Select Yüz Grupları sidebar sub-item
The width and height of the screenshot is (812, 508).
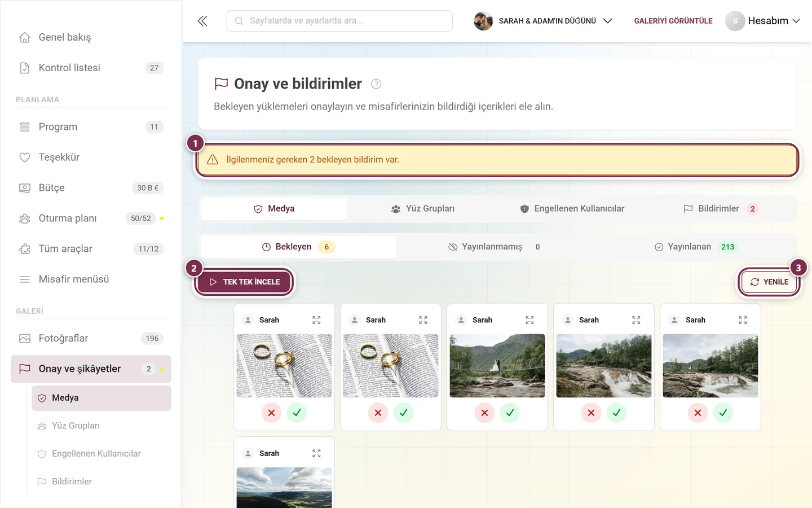click(101, 426)
